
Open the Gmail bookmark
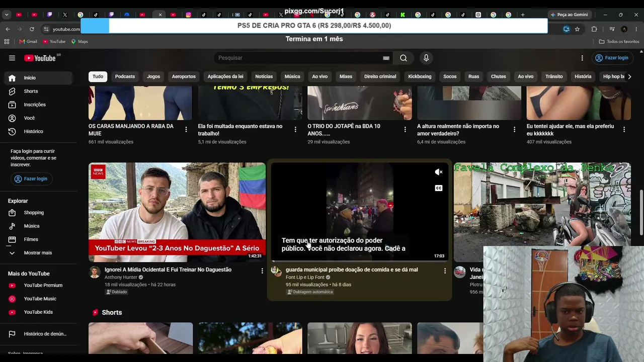[x=28, y=41]
